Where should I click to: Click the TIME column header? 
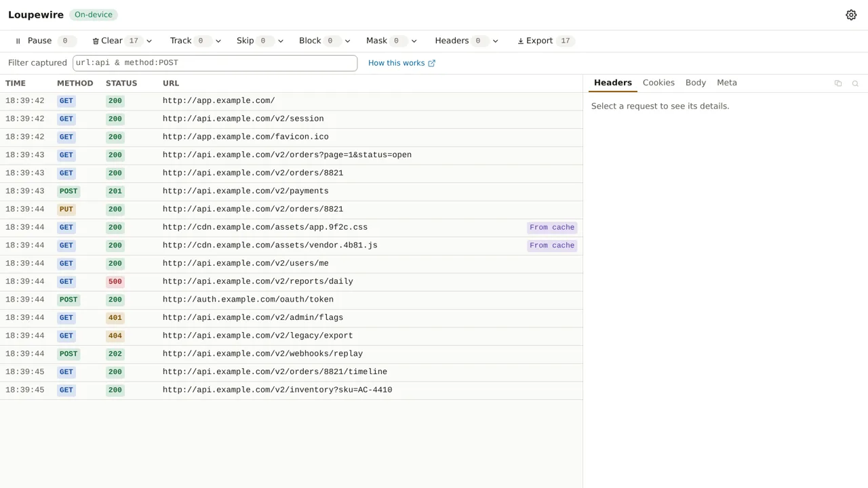click(16, 83)
